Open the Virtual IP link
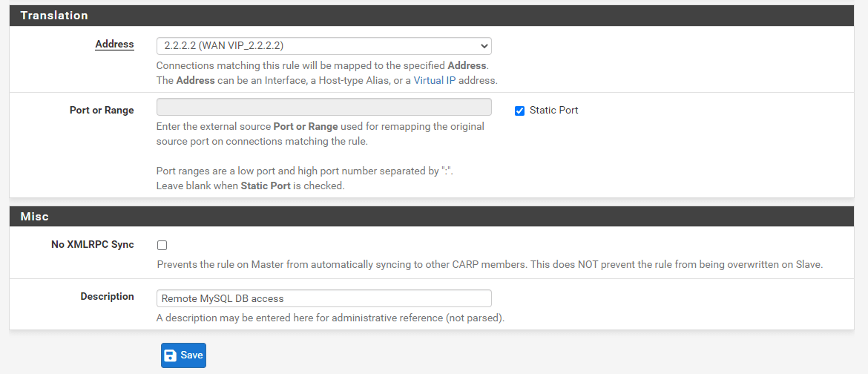The width and height of the screenshot is (868, 374). coord(435,80)
